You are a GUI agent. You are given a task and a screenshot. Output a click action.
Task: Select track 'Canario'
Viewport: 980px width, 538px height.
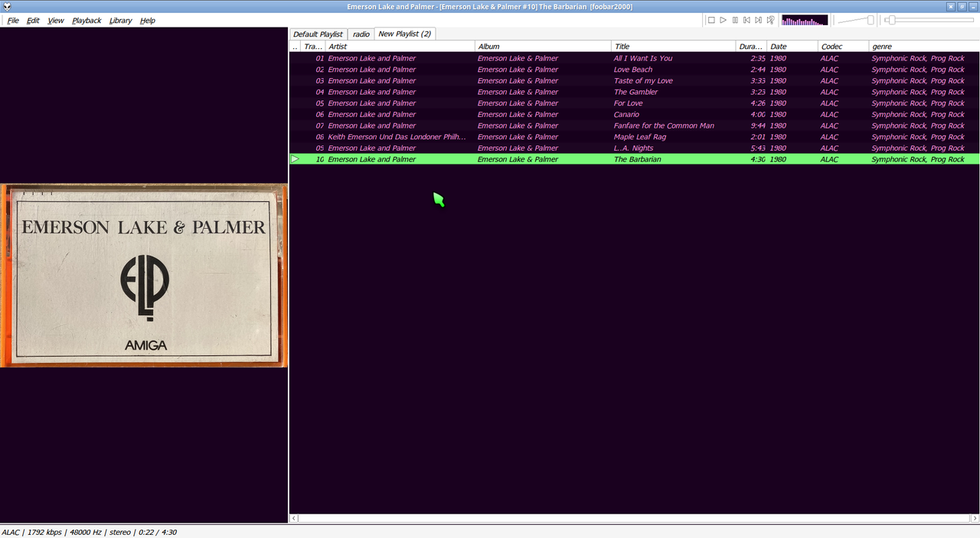tap(635, 114)
